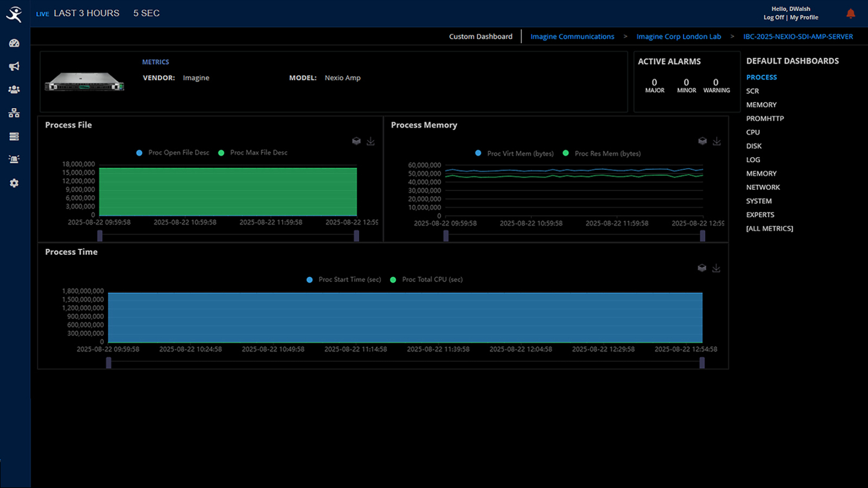
Task: Click the LIVE mode indicator
Action: click(42, 14)
